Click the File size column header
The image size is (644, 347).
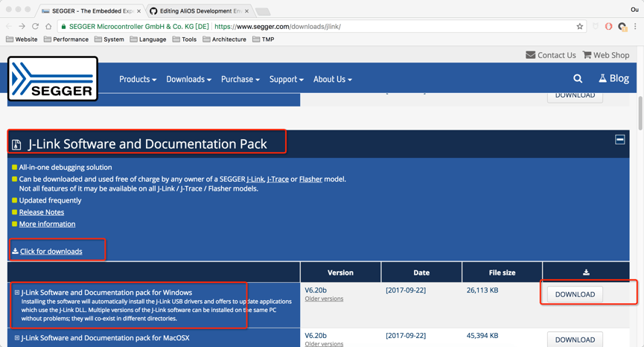coord(502,273)
